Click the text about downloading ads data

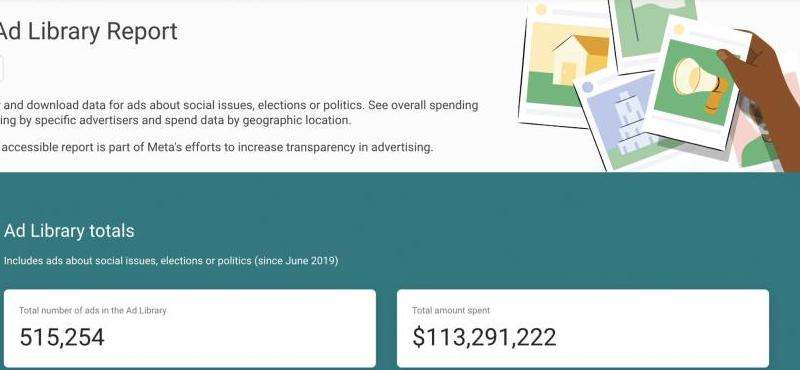(239, 113)
